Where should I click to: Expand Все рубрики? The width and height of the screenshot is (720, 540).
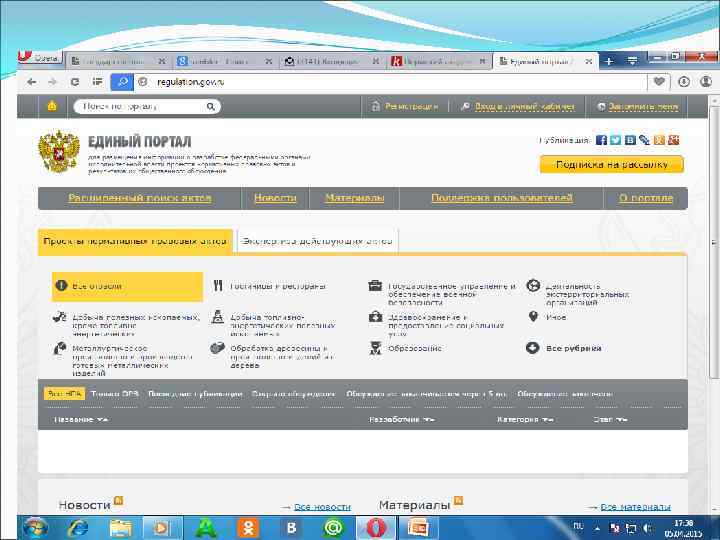pos(574,349)
